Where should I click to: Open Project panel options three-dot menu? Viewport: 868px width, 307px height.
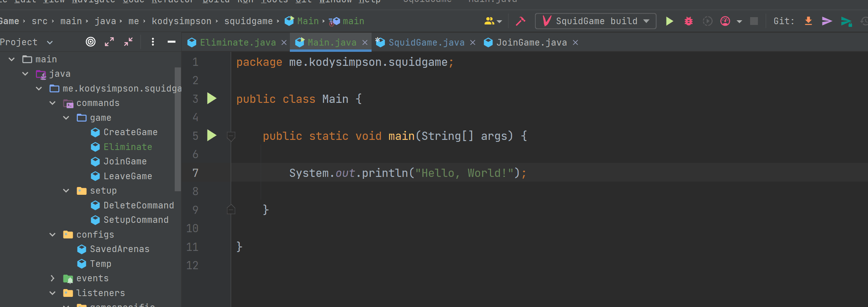click(153, 42)
